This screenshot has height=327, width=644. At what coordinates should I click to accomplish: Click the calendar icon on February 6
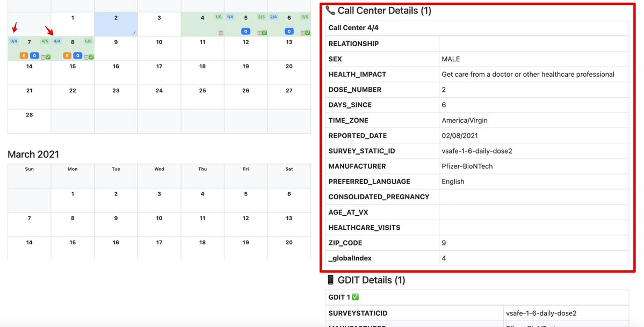(x=303, y=33)
